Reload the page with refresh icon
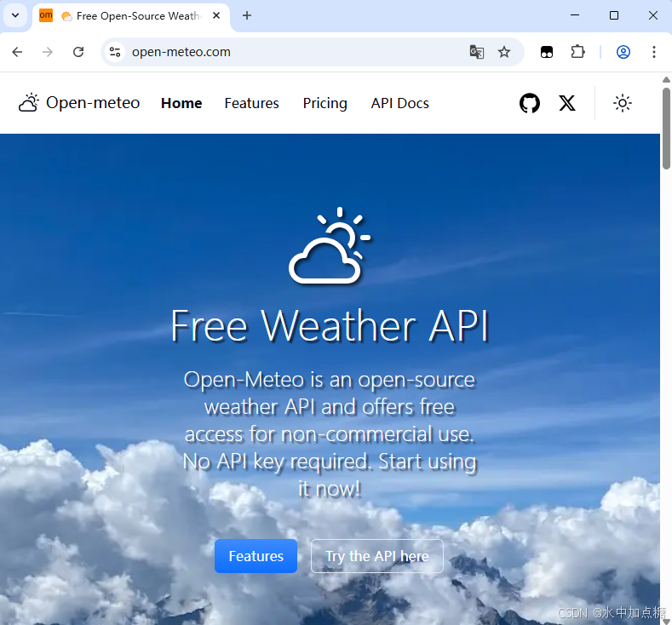Screen dimensions: 672x625 [x=78, y=52]
